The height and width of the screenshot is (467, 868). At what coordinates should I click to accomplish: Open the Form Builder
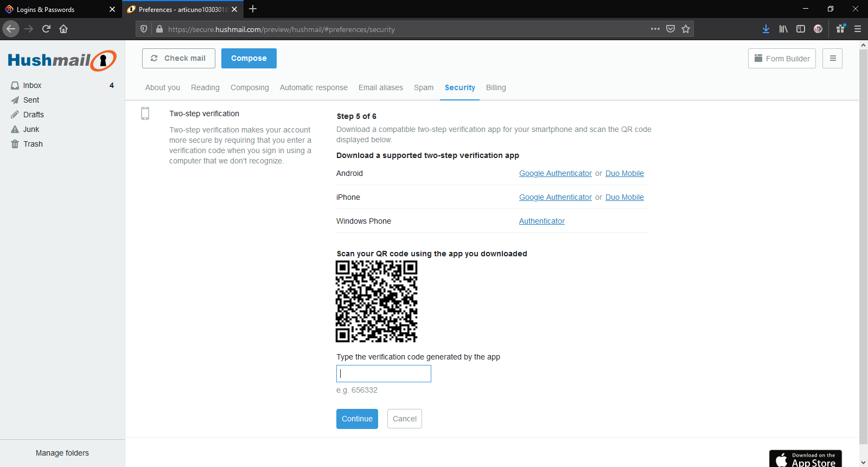coord(782,58)
